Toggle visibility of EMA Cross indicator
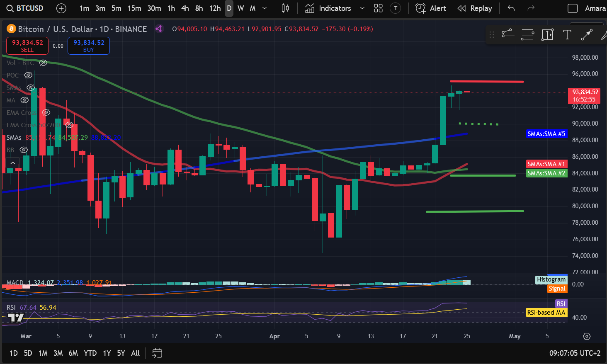 [x=46, y=112]
